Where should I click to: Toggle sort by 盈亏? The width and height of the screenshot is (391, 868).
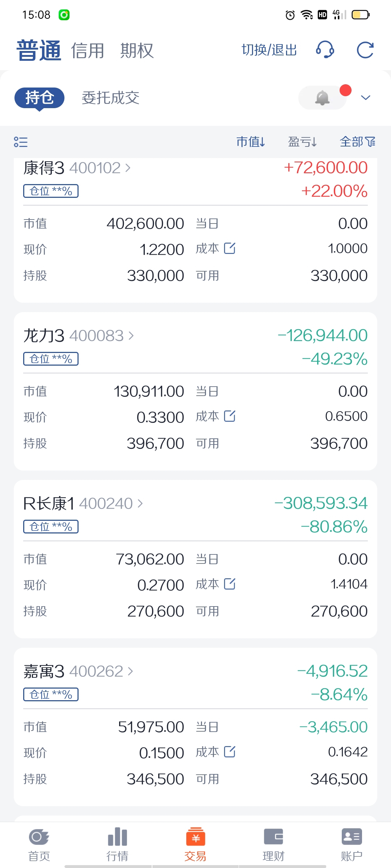click(303, 142)
